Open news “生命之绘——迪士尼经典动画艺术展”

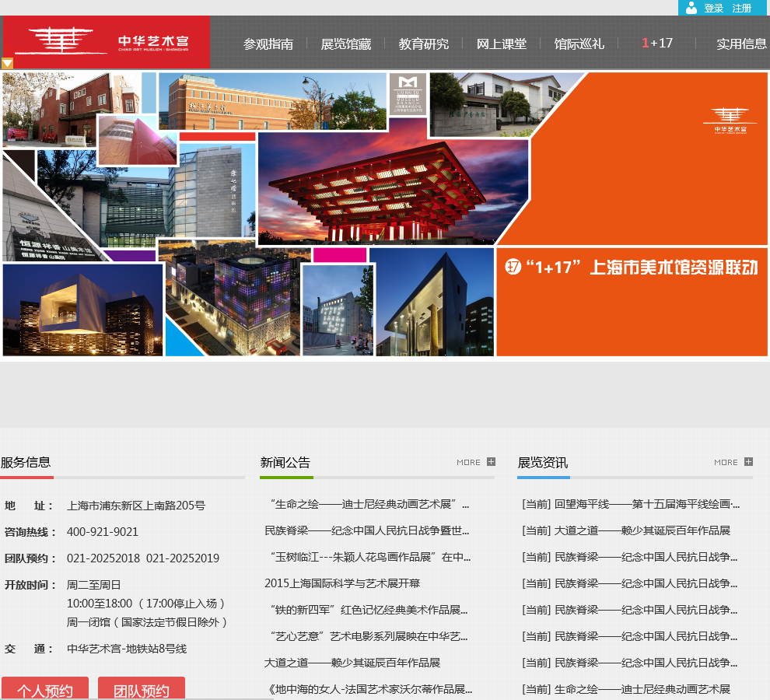(367, 505)
